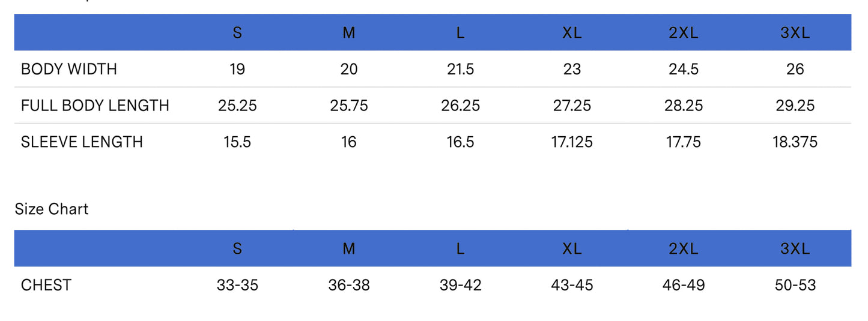The image size is (868, 321).
Task: Click the 24.5 body width value
Action: 684,69
